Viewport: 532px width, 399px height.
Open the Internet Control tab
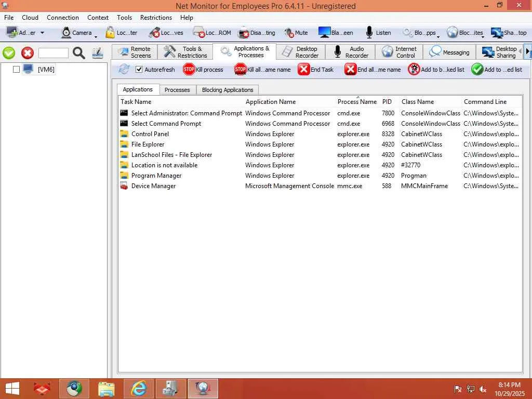coord(400,52)
